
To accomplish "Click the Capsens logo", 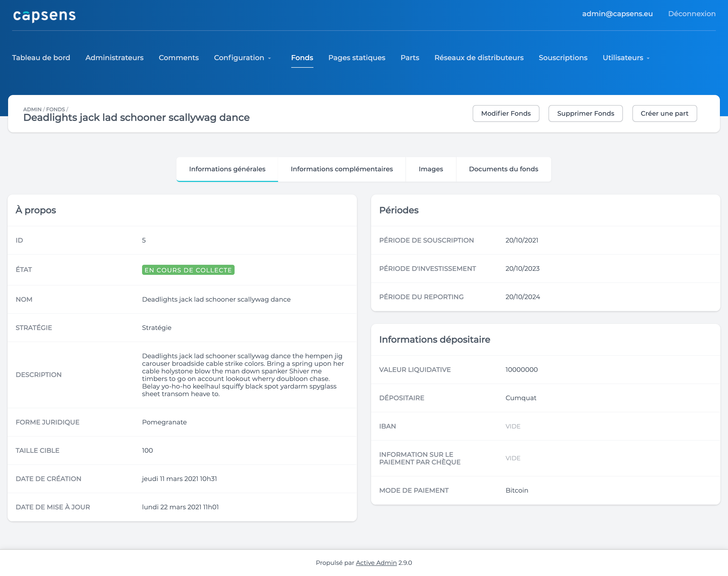I will tap(44, 15).
